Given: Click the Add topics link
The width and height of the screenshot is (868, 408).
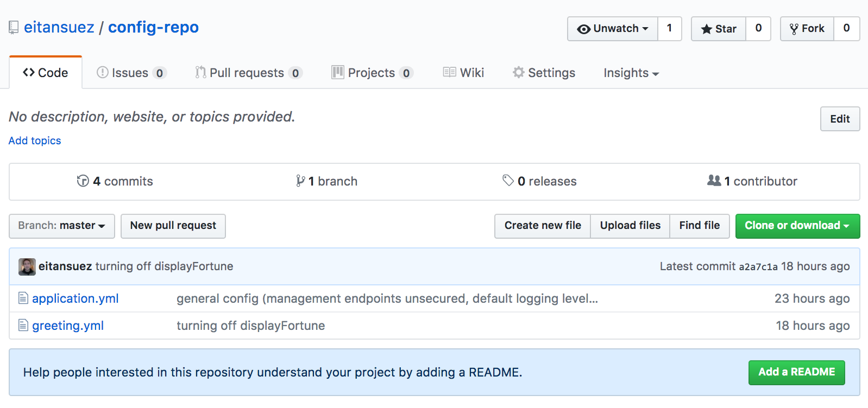Looking at the screenshot, I should click(x=35, y=141).
